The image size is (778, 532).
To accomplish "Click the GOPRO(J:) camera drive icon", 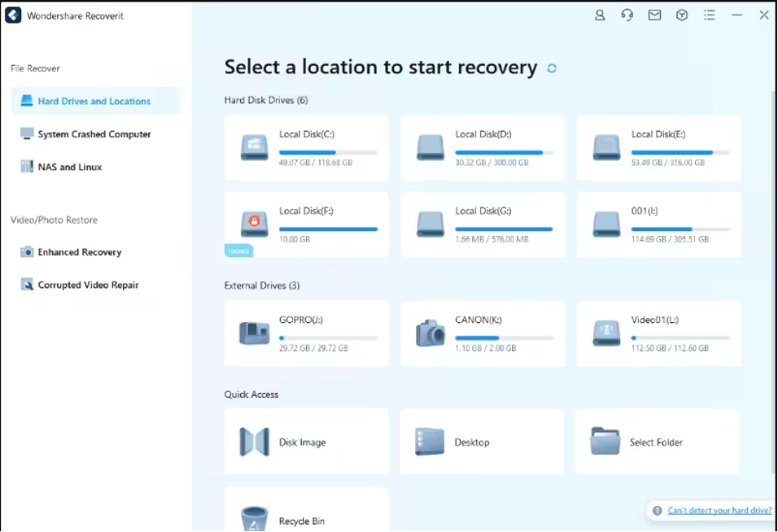I will click(x=255, y=333).
